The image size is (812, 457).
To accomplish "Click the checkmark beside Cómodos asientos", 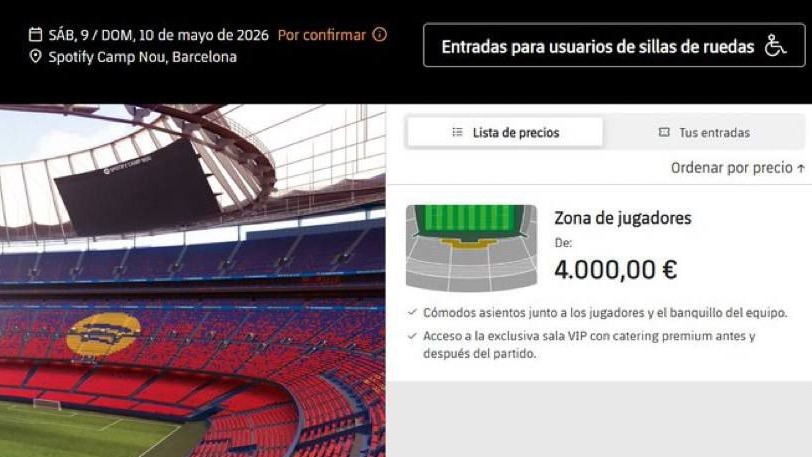I will [412, 312].
